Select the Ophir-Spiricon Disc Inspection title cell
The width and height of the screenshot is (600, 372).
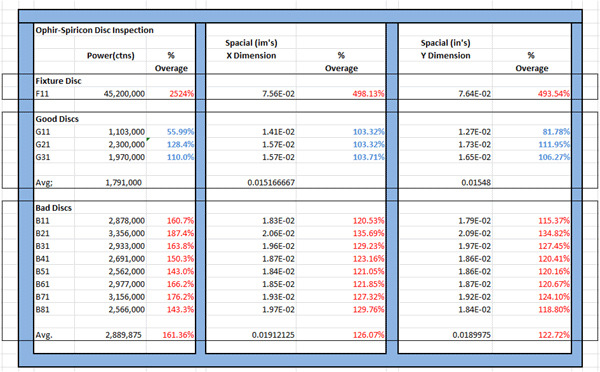(x=94, y=30)
